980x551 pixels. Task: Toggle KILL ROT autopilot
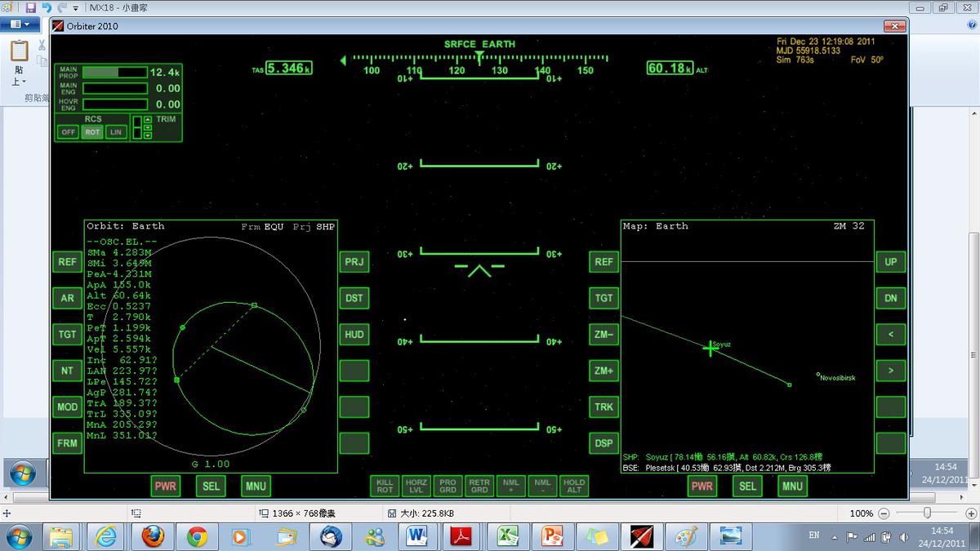pos(385,486)
